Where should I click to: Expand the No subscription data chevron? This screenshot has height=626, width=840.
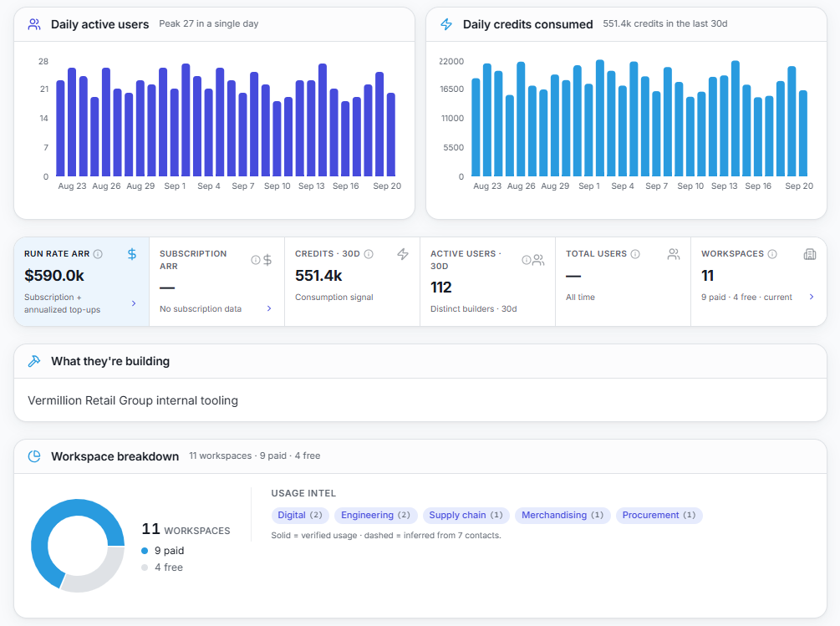[x=269, y=308]
